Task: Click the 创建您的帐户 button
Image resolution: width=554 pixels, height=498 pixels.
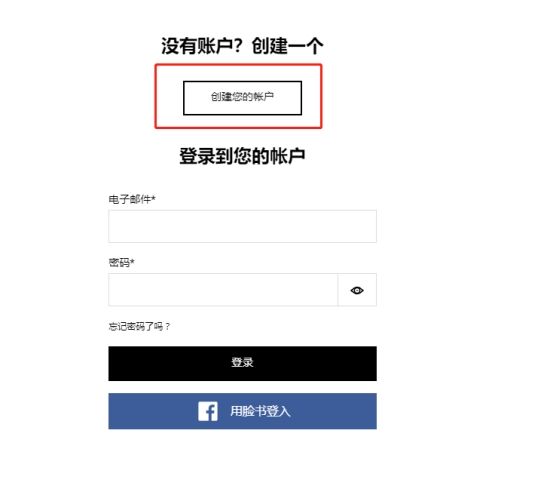Action: 242,98
